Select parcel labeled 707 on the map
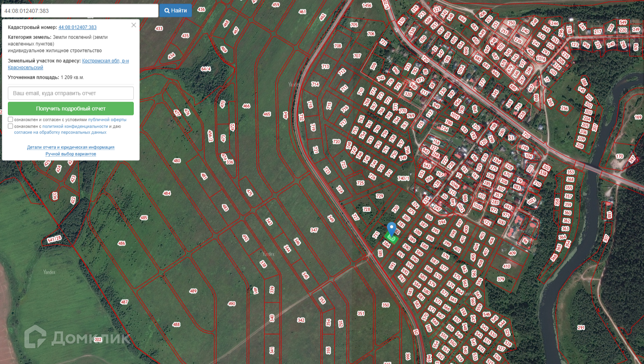This screenshot has width=644, height=364. (x=357, y=56)
